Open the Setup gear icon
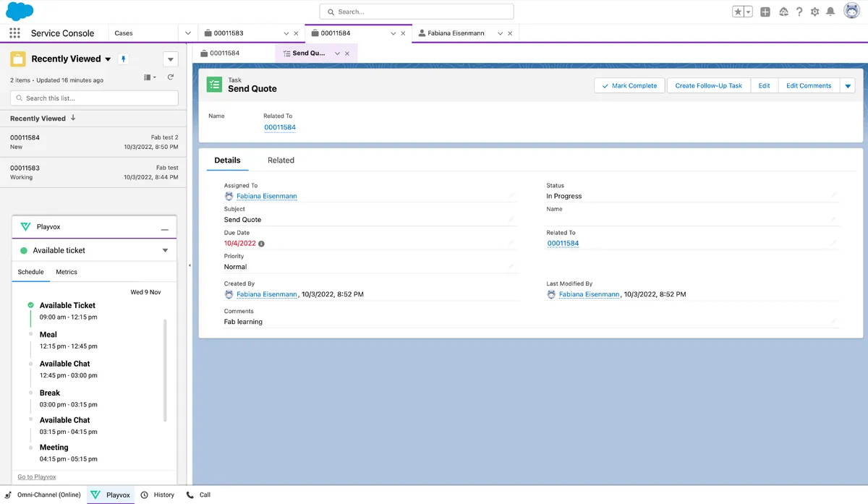This screenshot has width=868, height=504. click(815, 12)
